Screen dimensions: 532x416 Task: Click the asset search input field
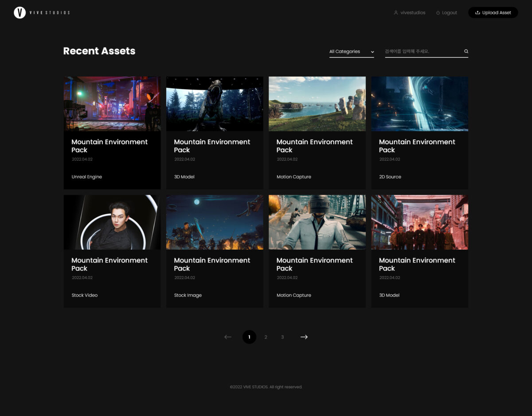coord(423,51)
